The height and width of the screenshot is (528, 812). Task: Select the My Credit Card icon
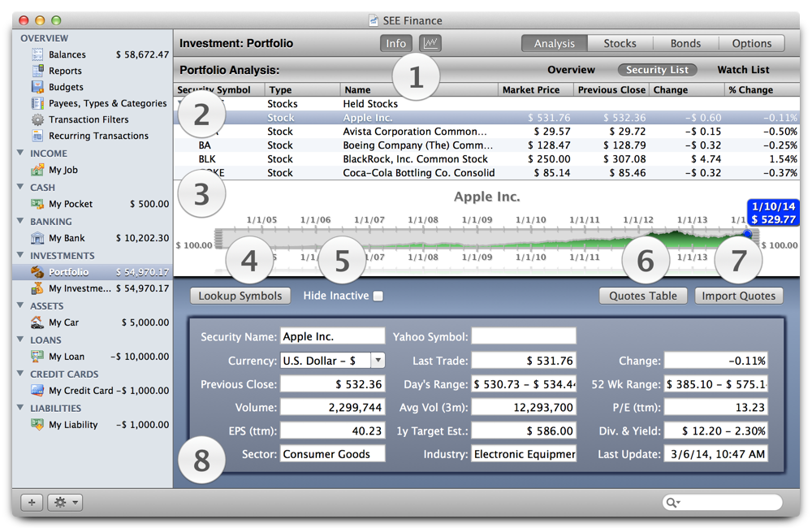tap(37, 390)
